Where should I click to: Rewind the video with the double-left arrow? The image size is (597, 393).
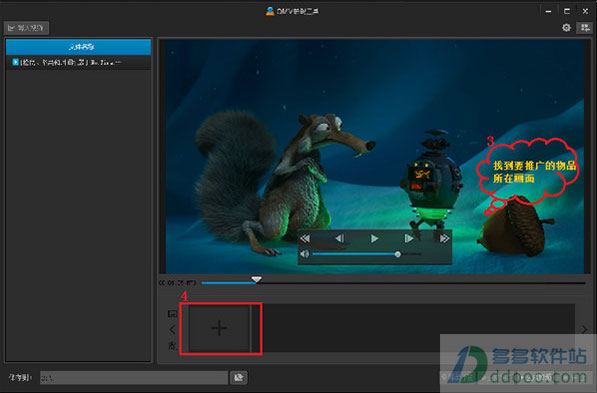coord(305,238)
